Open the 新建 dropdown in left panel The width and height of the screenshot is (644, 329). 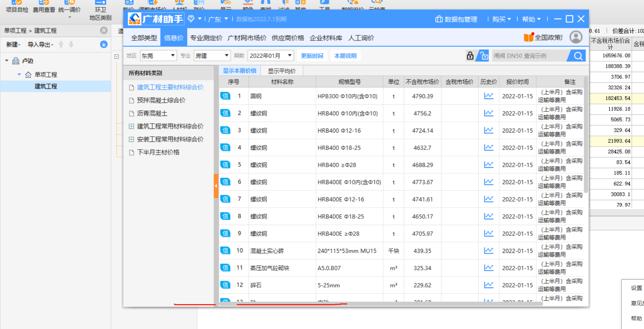pyautogui.click(x=13, y=45)
